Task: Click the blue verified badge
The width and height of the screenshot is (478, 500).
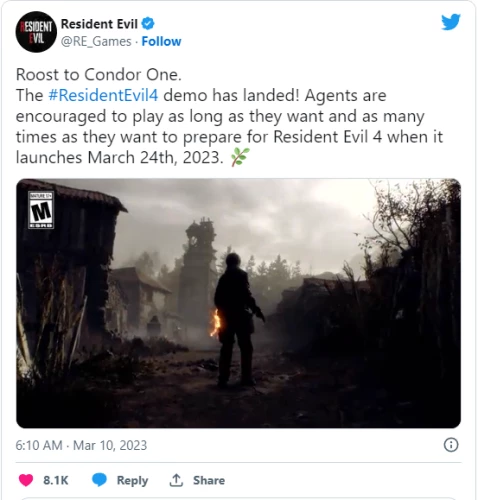Action: coord(148,24)
